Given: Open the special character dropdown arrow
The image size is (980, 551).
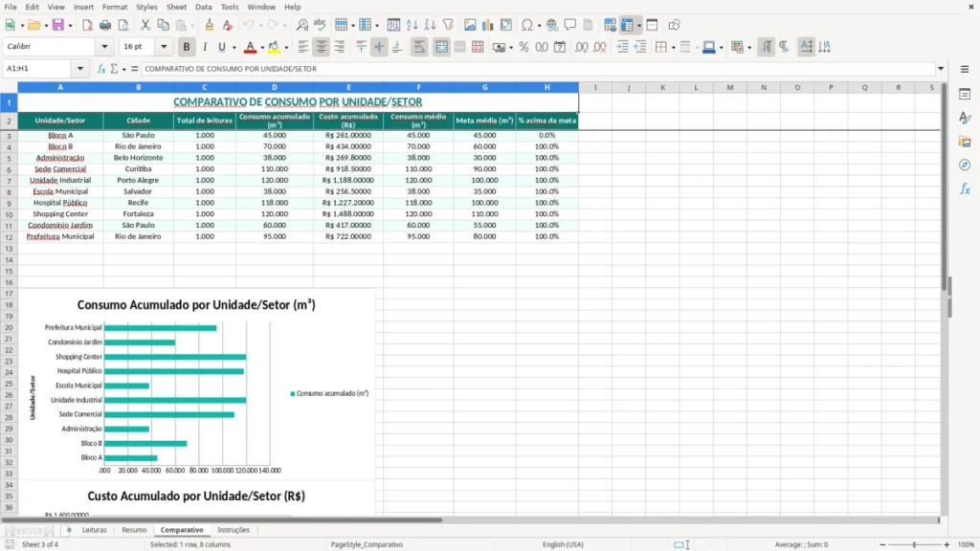Looking at the screenshot, I should [x=539, y=26].
